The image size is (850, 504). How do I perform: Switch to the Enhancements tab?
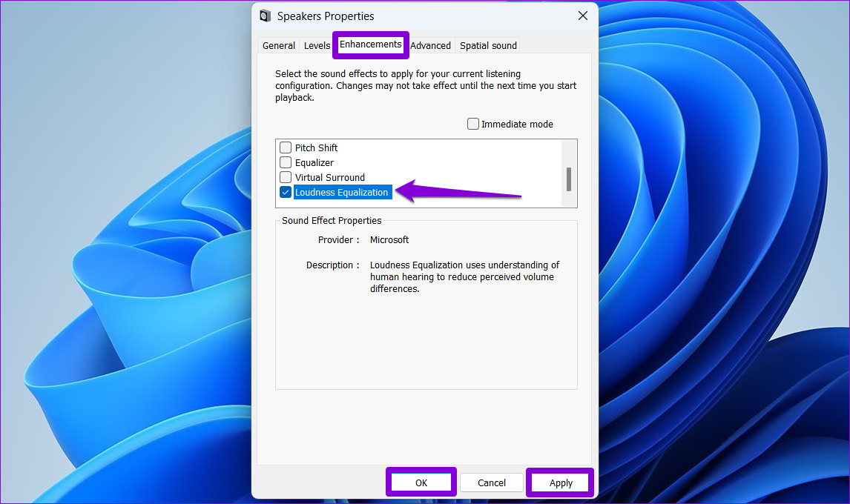click(370, 44)
